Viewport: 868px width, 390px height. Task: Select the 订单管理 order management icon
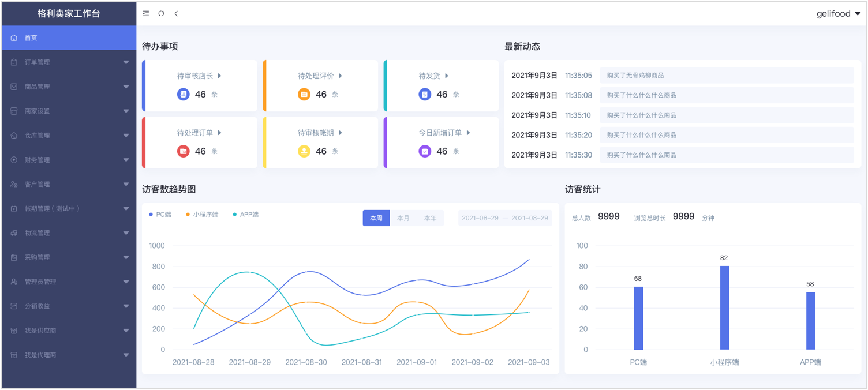[x=13, y=62]
